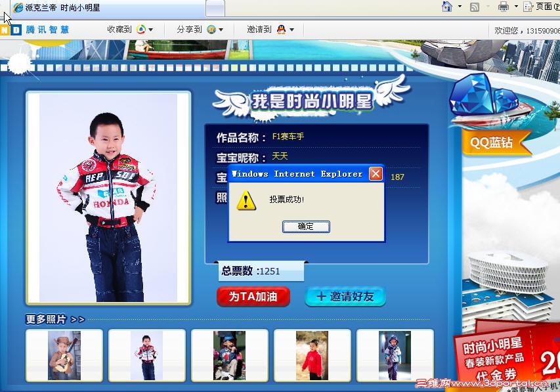Click the 总票数 :1251 vote count
The width and height of the screenshot is (560, 392).
(x=261, y=271)
